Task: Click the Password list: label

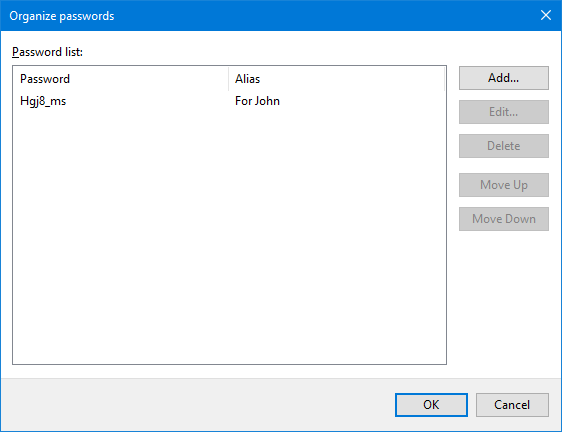Action: 47,52
